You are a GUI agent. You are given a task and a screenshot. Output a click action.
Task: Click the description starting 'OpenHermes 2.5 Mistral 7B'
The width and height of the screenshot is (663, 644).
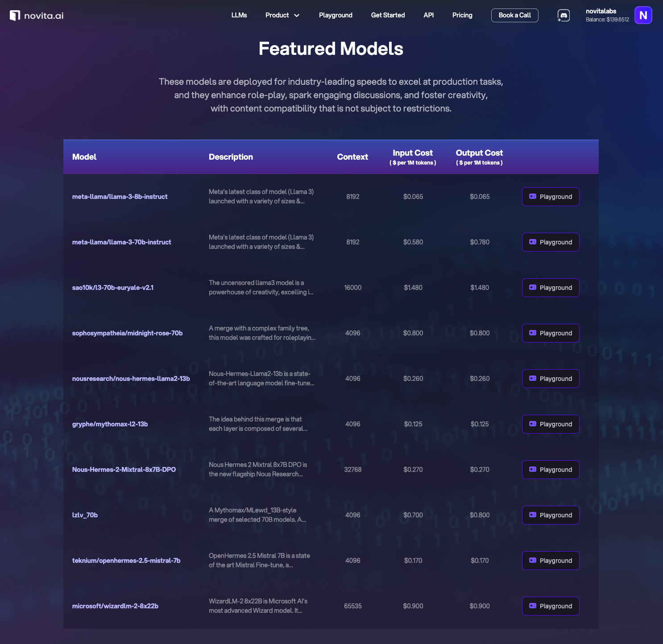pos(259,561)
